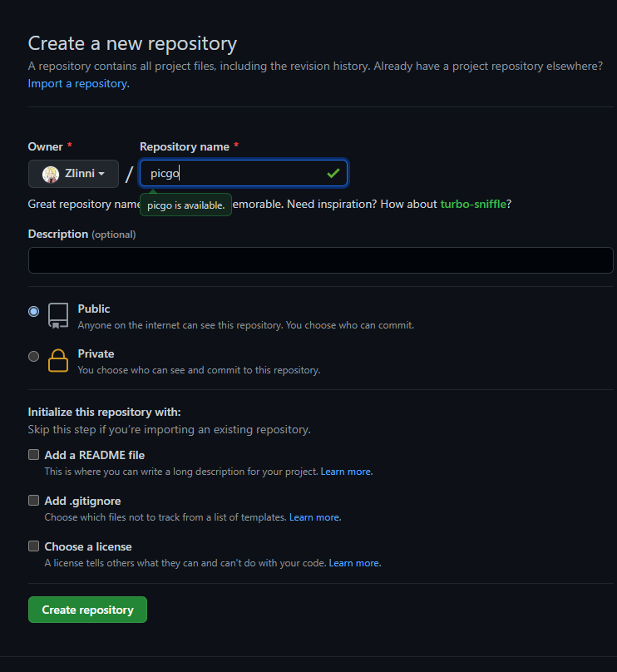Enable the Add a README file checkbox
The height and width of the screenshot is (672, 617).
pyautogui.click(x=34, y=455)
